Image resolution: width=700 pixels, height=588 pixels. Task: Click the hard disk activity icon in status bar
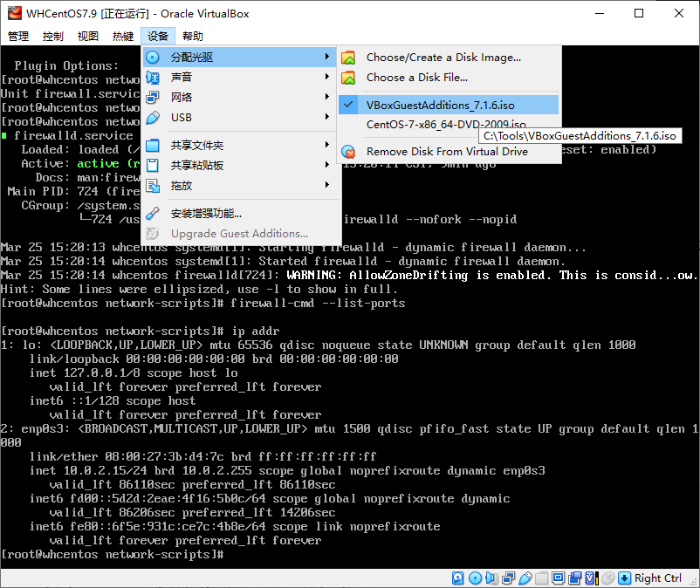pos(458,578)
